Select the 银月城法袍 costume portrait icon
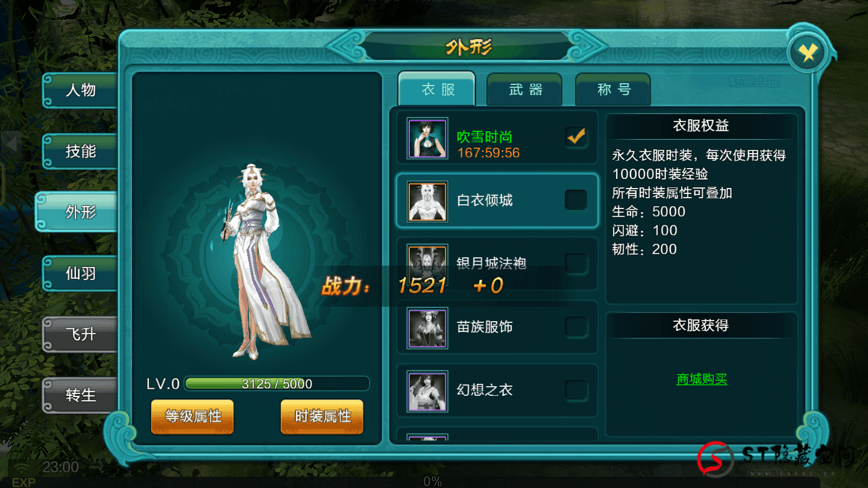 click(427, 264)
